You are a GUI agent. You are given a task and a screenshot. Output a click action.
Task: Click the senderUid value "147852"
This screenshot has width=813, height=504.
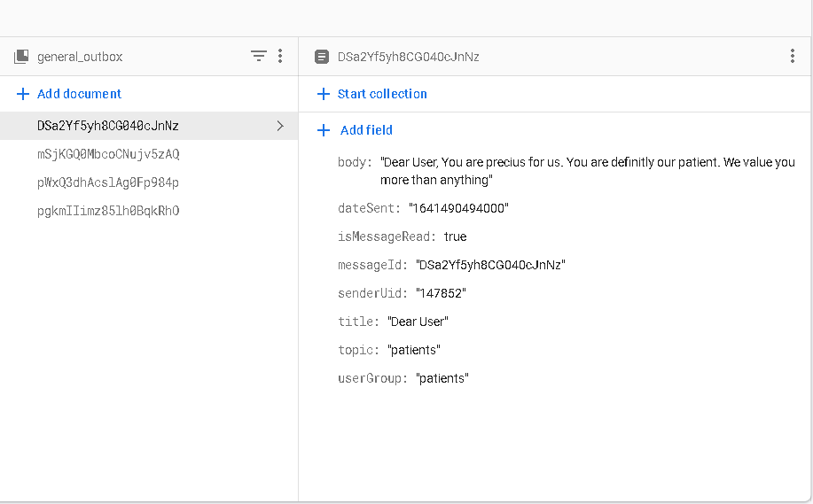[441, 293]
